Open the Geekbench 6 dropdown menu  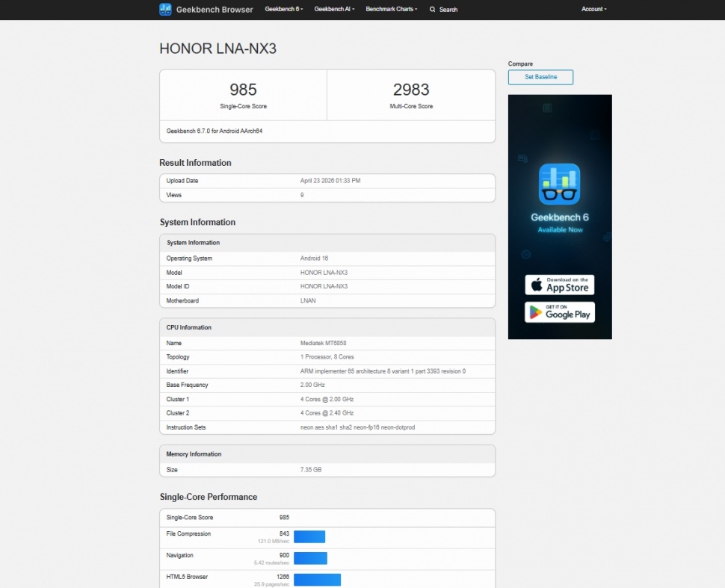click(283, 9)
